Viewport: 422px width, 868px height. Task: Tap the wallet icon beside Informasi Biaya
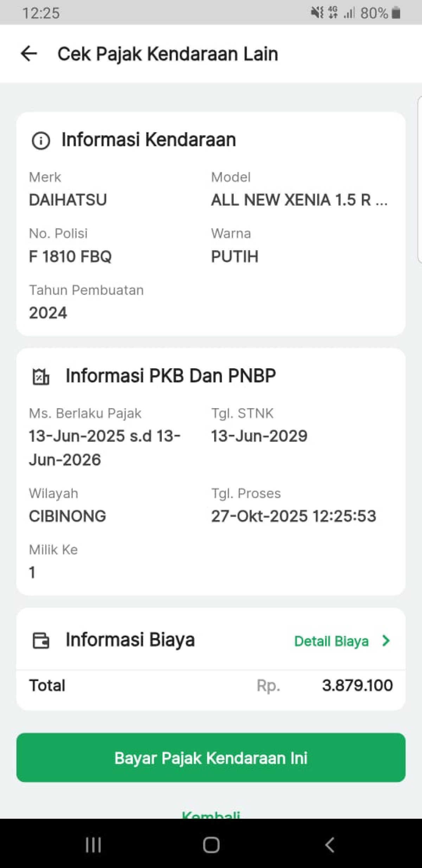click(x=41, y=640)
